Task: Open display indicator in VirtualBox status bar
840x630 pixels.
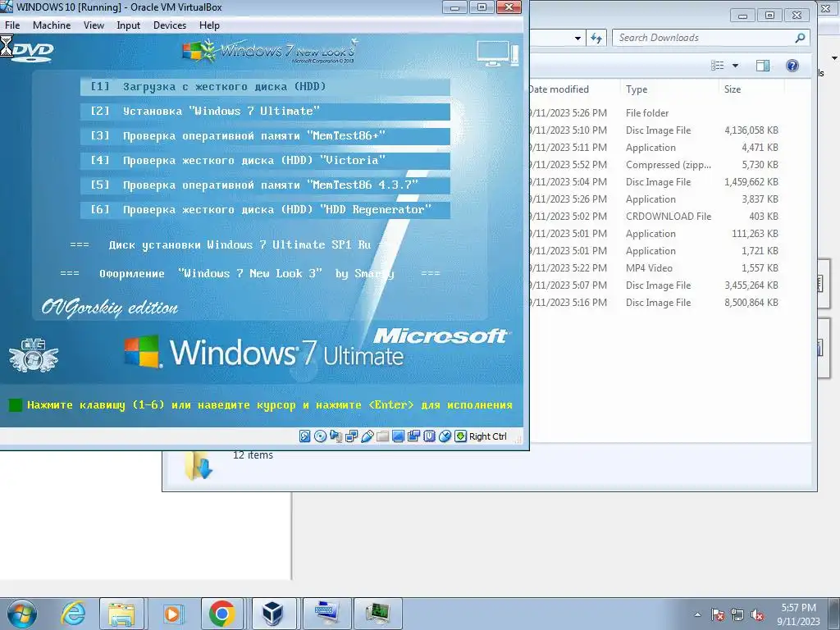Action: 398,436
